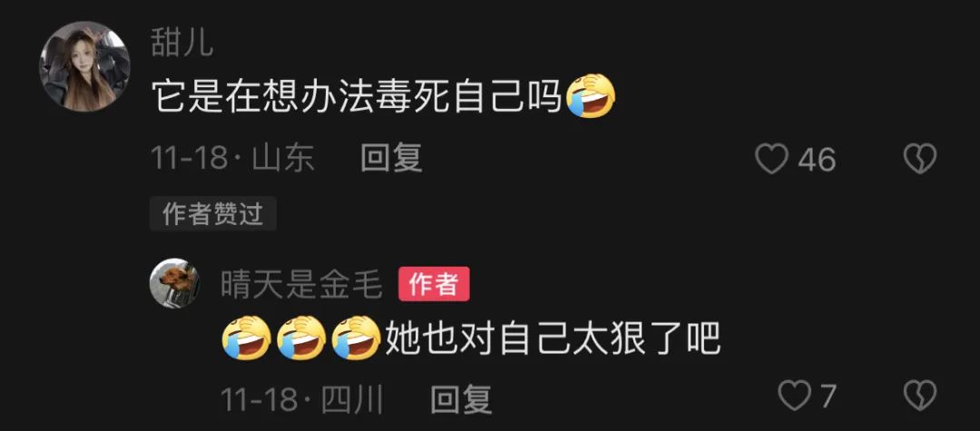Select the comment text 它是在想办法毒死自己吗

[358, 97]
